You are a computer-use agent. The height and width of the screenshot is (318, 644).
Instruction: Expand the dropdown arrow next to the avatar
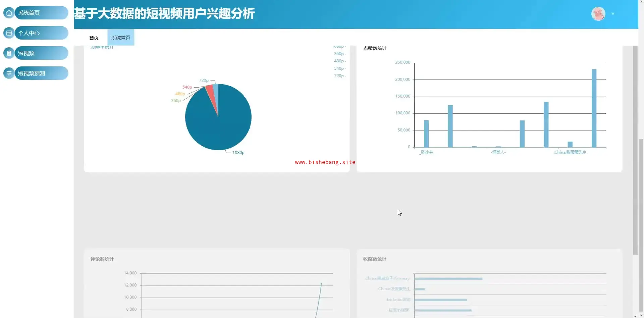(x=613, y=14)
